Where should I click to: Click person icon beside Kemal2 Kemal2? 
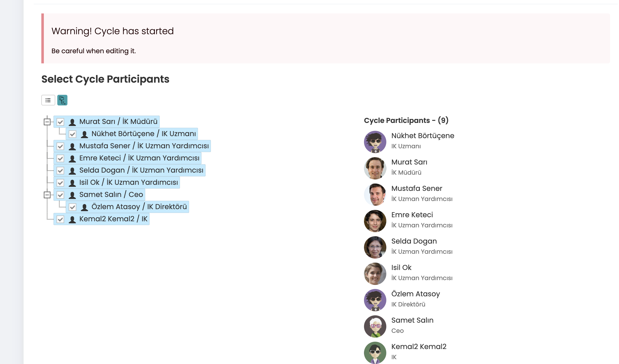click(72, 220)
